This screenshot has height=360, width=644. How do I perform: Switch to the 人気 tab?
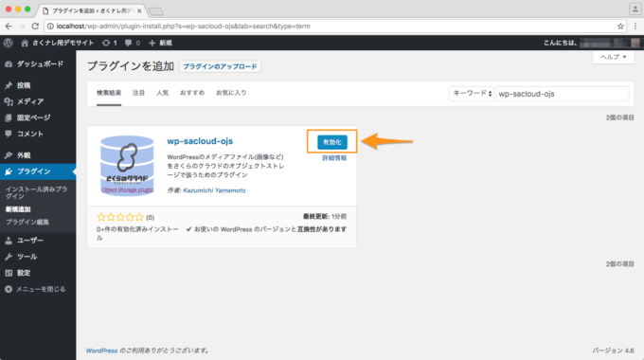pyautogui.click(x=162, y=93)
